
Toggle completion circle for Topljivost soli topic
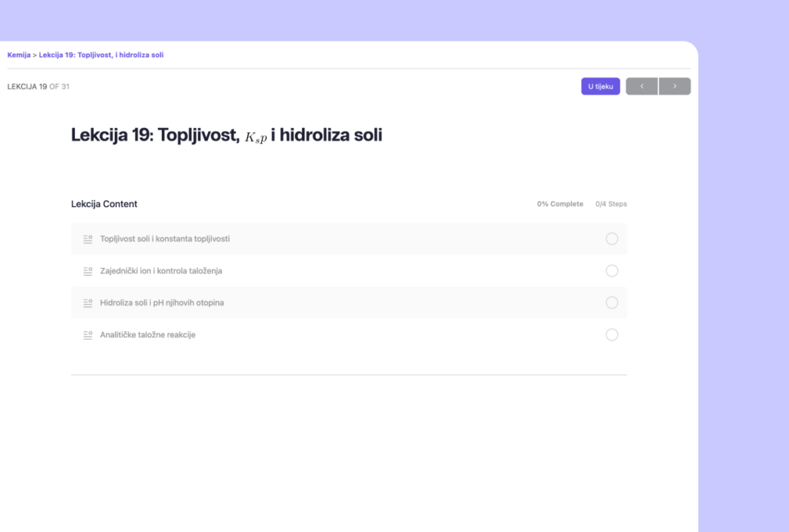tap(612, 239)
